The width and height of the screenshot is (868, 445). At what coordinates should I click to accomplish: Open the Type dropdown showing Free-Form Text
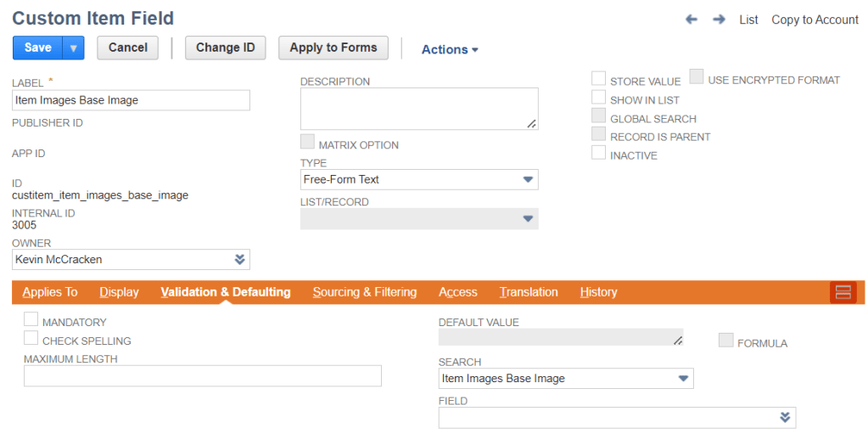click(419, 179)
